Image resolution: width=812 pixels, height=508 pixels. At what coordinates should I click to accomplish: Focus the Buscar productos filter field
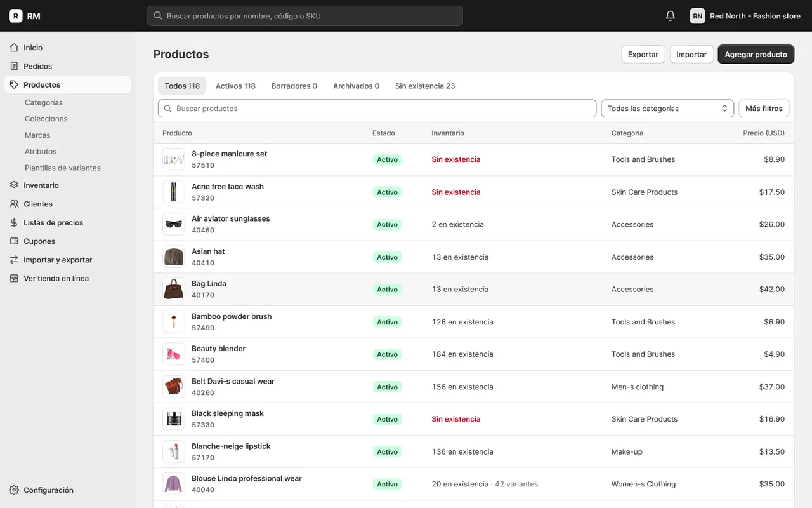coord(377,109)
